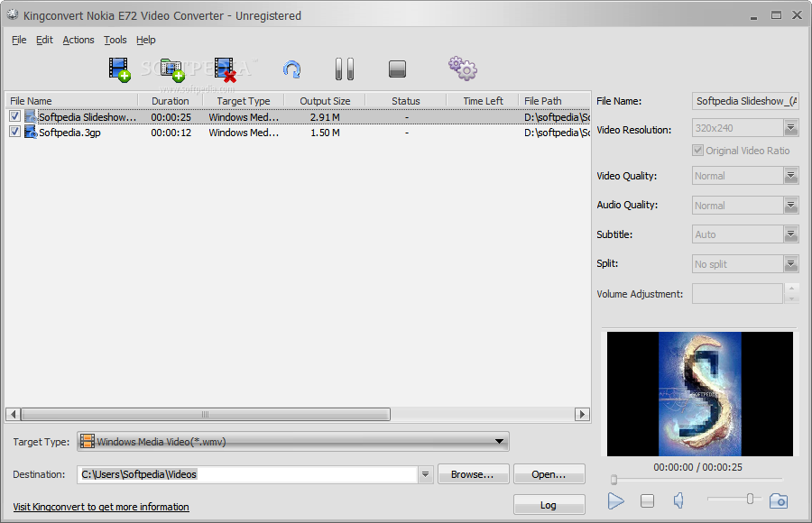
Task: Click the app icon in title bar
Action: pos(13,15)
